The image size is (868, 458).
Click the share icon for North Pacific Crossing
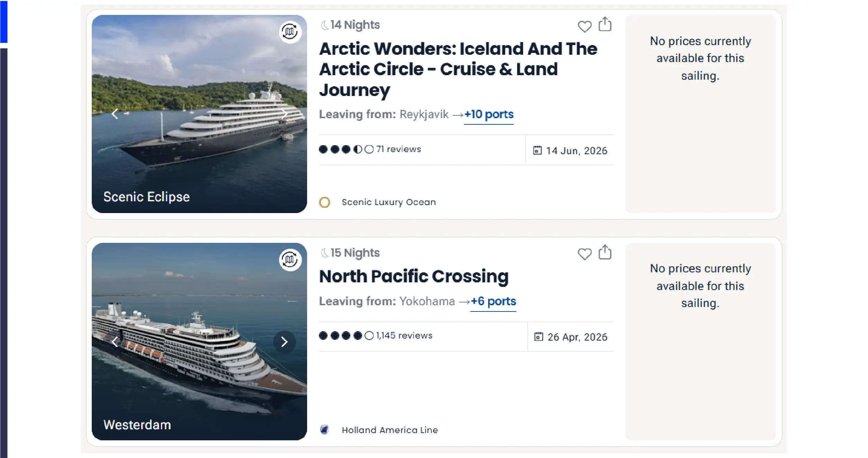click(x=605, y=252)
